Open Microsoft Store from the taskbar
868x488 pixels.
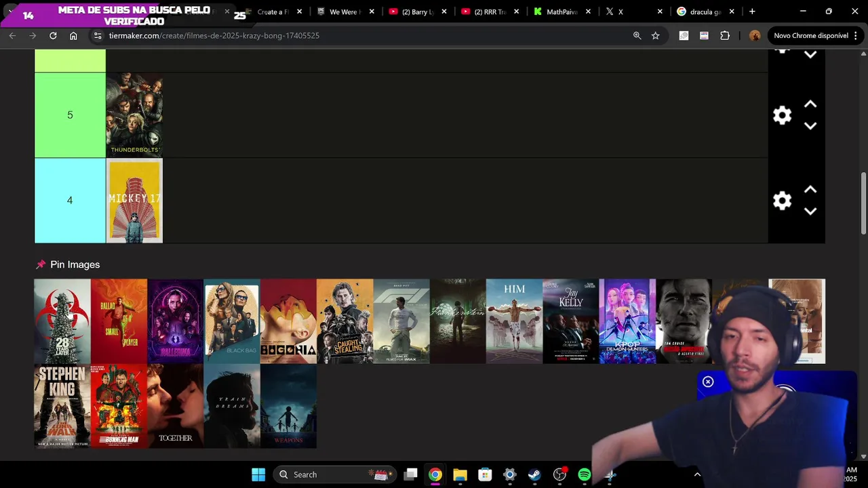(x=485, y=474)
